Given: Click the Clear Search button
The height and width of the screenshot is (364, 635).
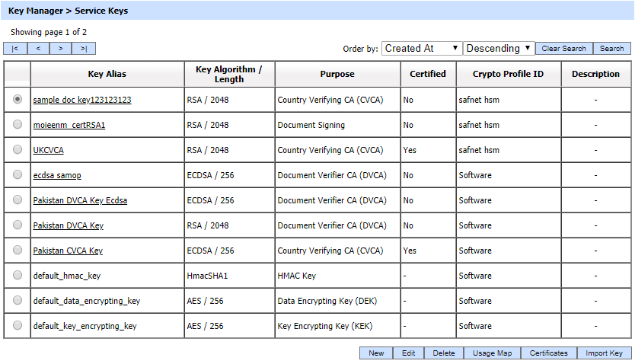Looking at the screenshot, I should (563, 49).
